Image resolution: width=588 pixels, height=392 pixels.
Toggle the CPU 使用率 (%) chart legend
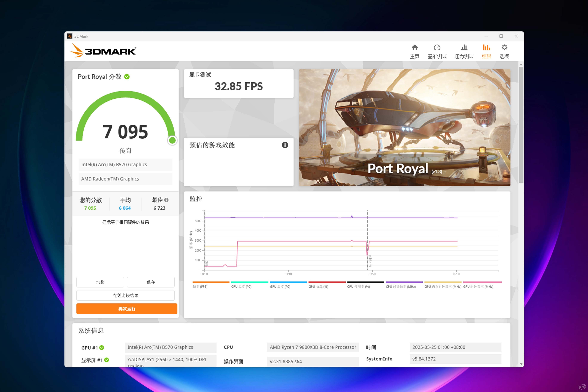click(x=366, y=285)
